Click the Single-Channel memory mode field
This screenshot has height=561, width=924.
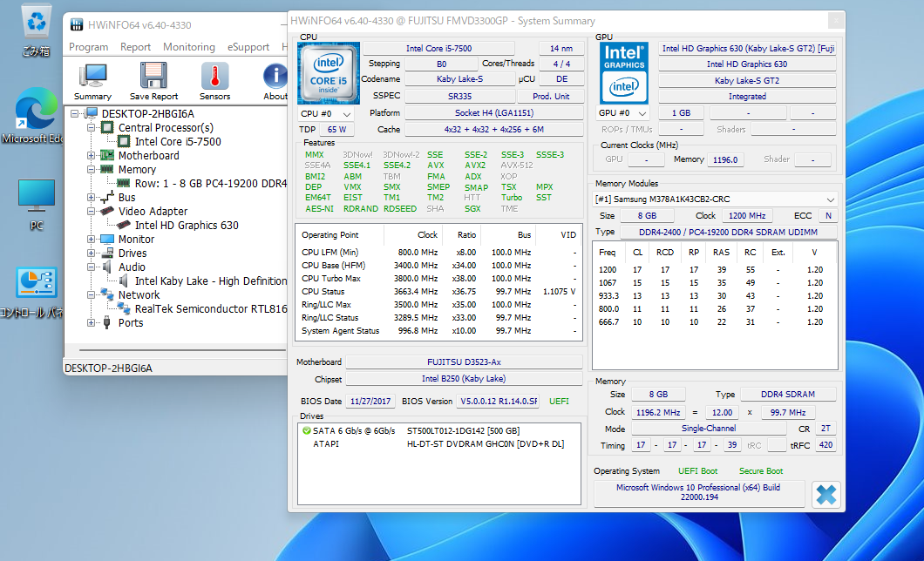point(709,429)
